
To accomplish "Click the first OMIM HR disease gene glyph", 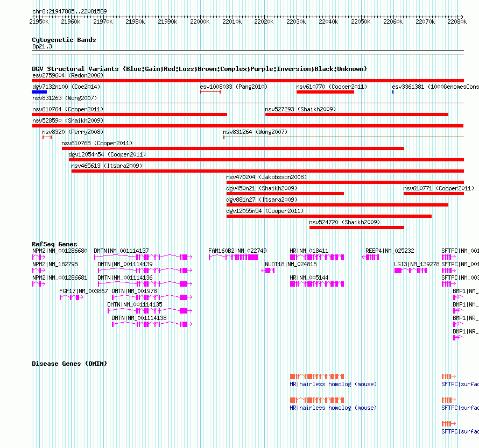I will 317,376.
